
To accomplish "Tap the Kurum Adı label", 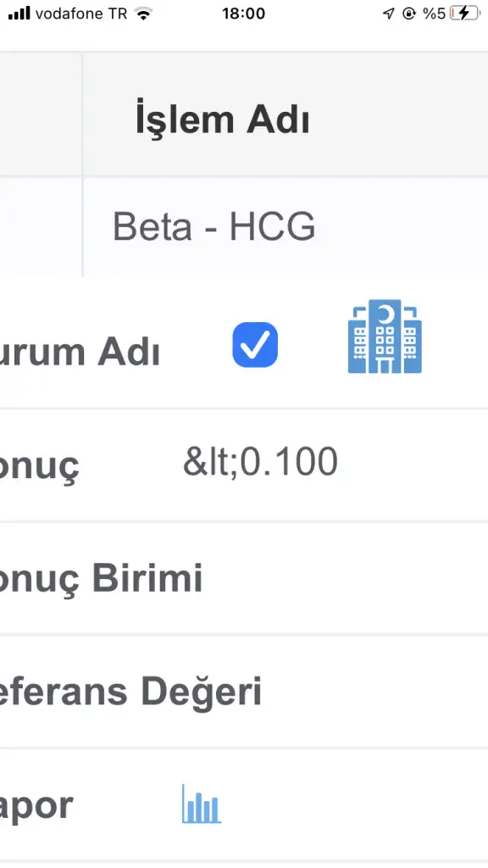I will coord(79,353).
